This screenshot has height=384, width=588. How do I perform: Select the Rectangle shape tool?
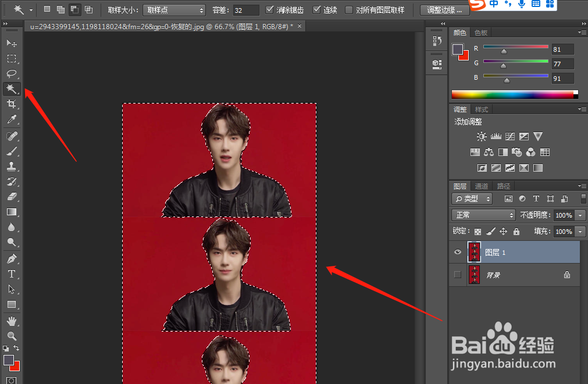pos(12,304)
